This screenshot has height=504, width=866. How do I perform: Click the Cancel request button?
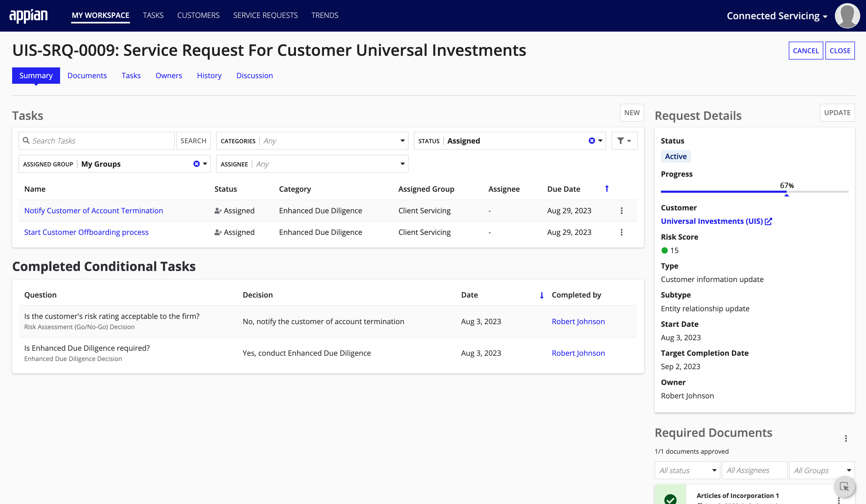806,51
